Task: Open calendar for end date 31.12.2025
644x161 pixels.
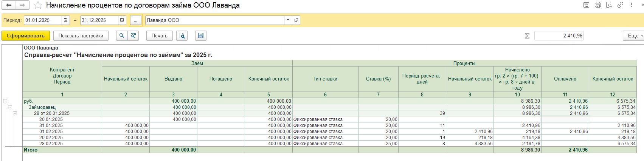Action: tap(122, 20)
